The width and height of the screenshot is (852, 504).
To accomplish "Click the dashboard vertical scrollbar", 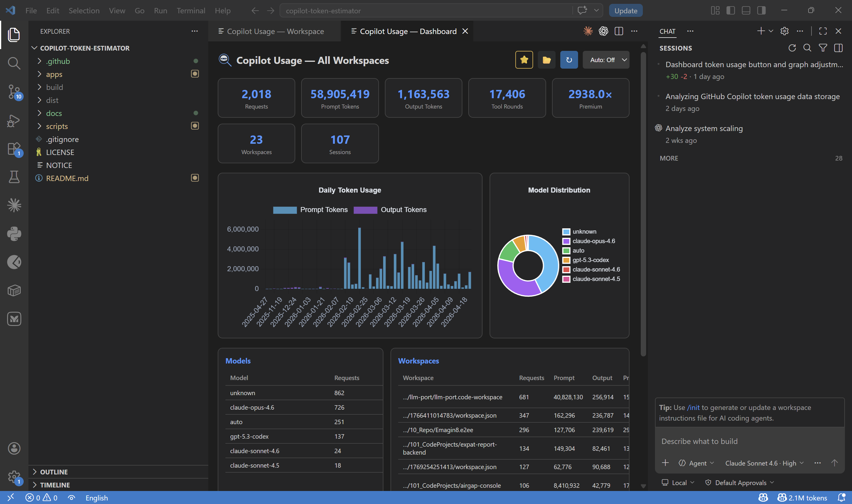I will (x=643, y=204).
